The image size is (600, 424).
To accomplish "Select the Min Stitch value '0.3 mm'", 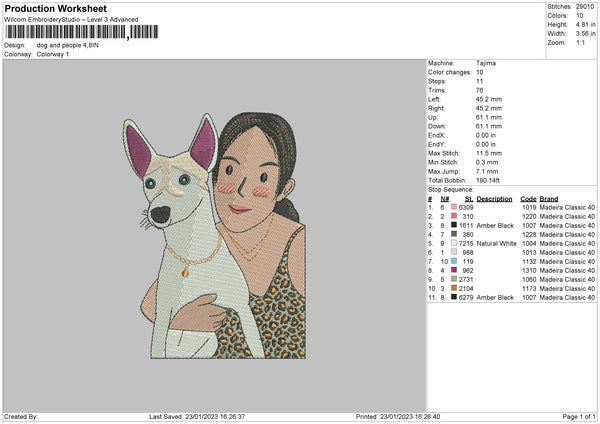I will pyautogui.click(x=487, y=162).
